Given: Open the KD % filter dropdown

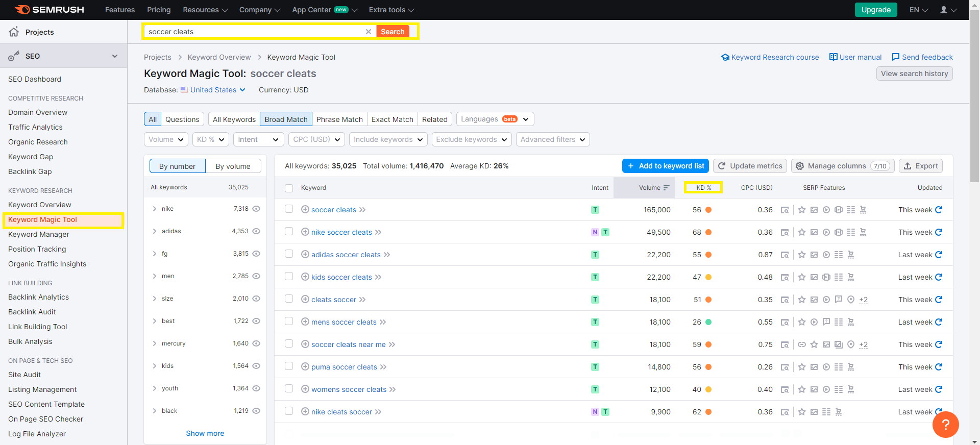Looking at the screenshot, I should (x=211, y=139).
